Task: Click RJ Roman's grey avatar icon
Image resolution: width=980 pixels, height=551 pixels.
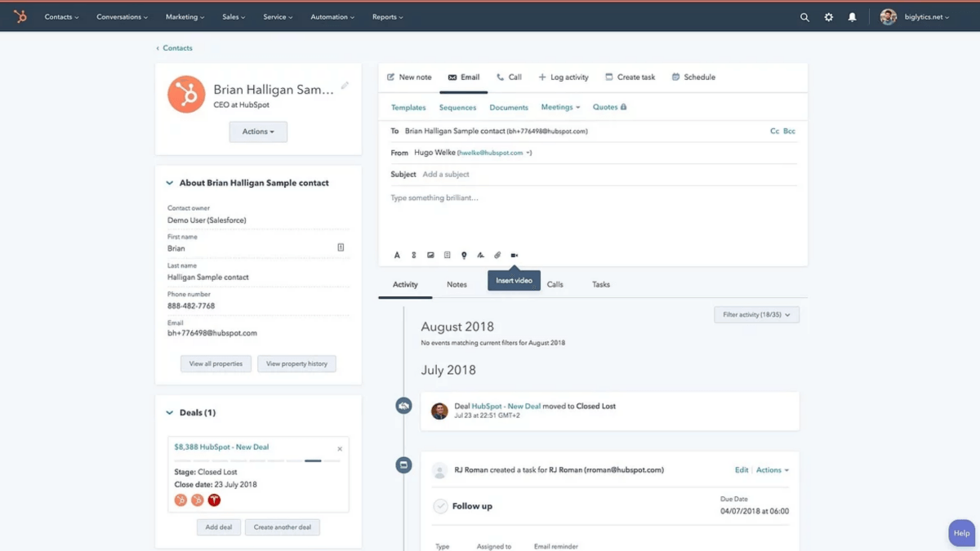Action: coord(439,470)
